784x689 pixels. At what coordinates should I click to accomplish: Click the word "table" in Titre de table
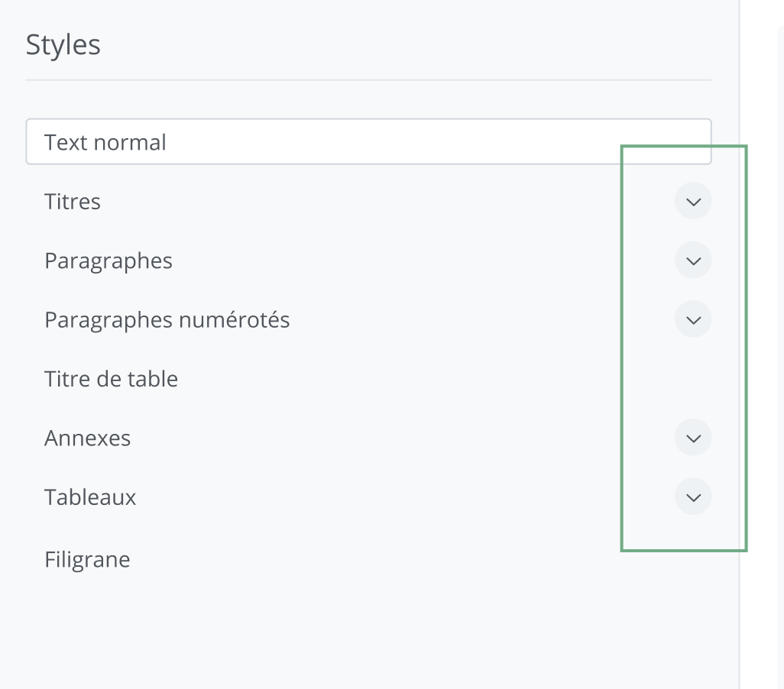[x=155, y=379]
